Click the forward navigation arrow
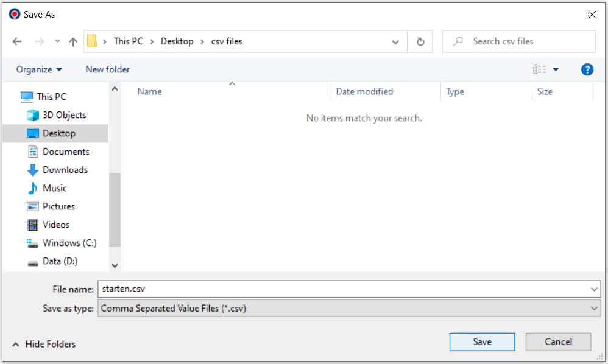 point(40,41)
